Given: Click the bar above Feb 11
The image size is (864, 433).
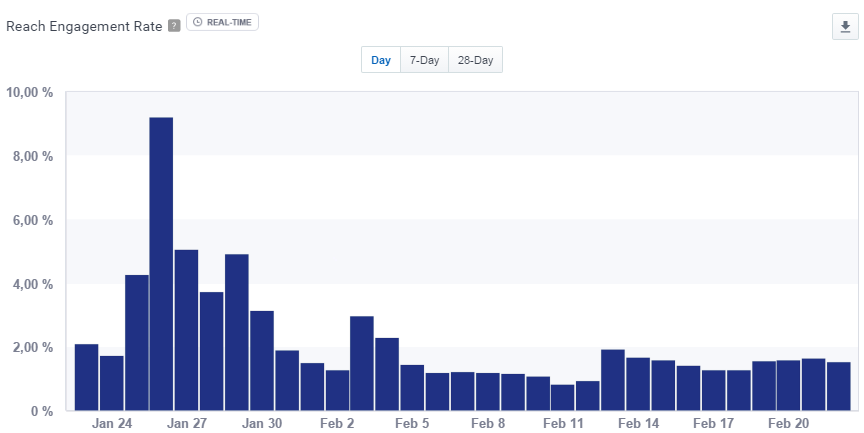Looking at the screenshot, I should (x=563, y=397).
